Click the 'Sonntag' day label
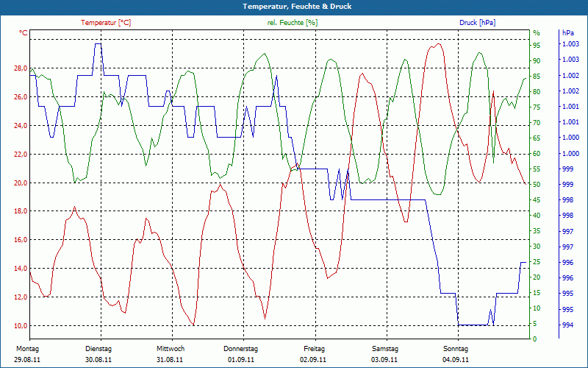 (x=456, y=349)
